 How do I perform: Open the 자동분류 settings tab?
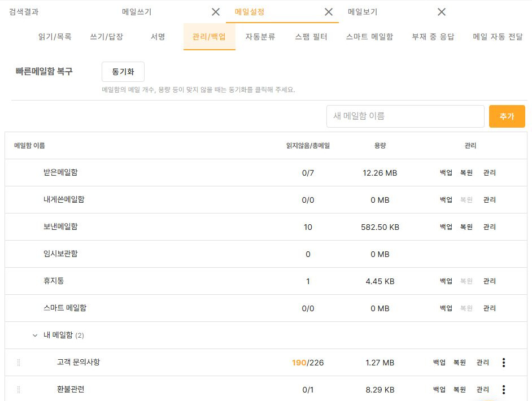(x=260, y=37)
